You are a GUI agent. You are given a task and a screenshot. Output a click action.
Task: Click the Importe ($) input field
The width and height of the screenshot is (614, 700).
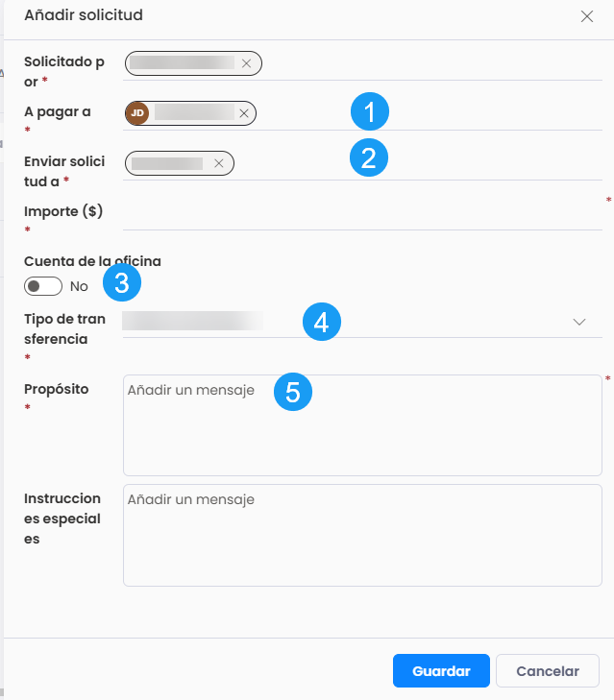(362, 215)
